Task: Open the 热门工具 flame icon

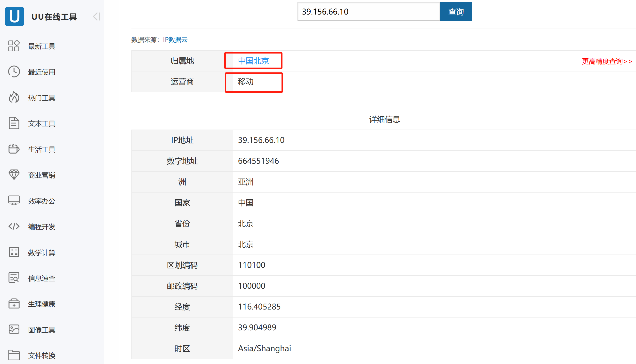Action: [x=14, y=98]
